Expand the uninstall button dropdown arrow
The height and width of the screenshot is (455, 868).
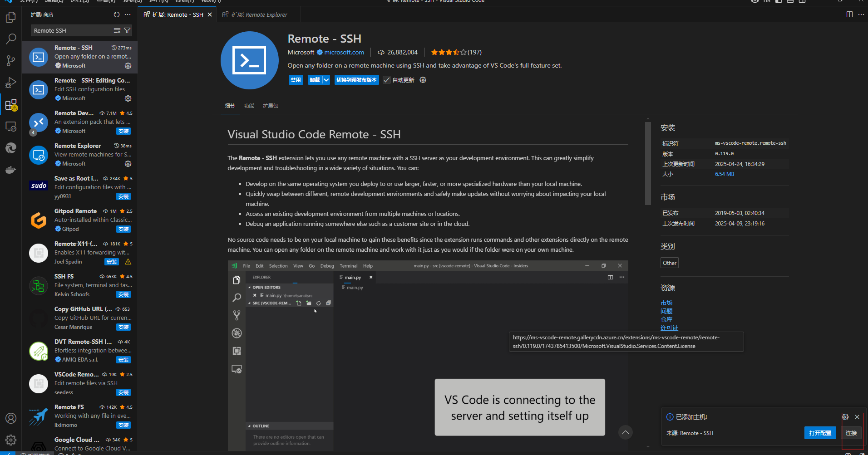tap(326, 80)
